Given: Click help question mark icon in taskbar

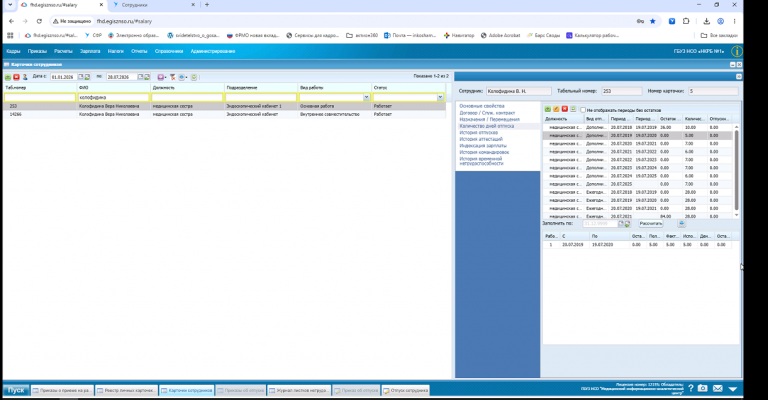Looking at the screenshot, I should tap(691, 388).
